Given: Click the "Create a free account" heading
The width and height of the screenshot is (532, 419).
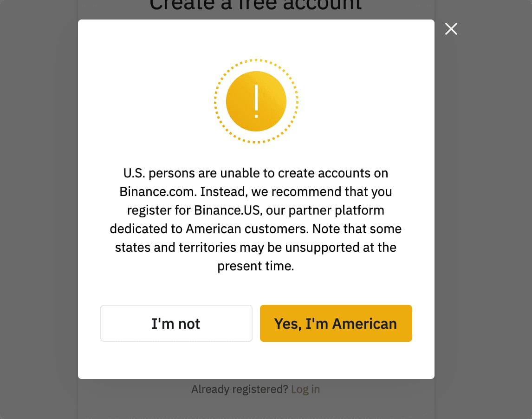Looking at the screenshot, I should (x=256, y=5).
